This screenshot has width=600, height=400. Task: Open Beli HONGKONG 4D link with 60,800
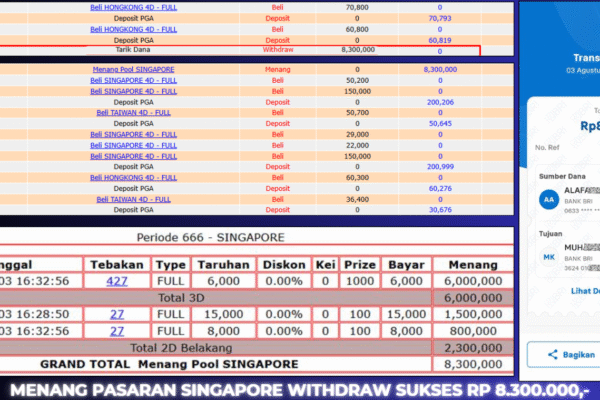pos(134,29)
